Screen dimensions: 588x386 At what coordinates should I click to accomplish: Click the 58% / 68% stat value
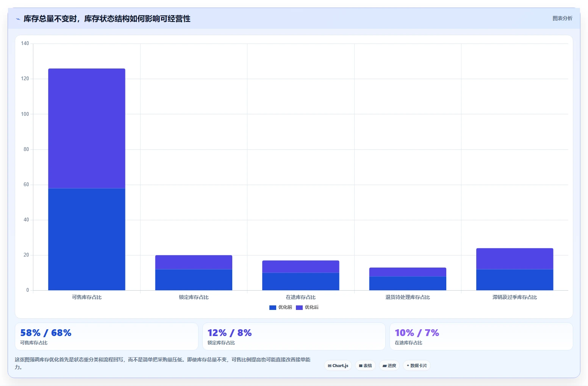46,333
